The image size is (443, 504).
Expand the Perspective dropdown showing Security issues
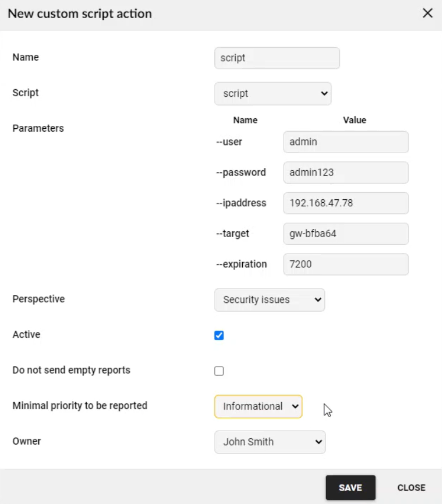(270, 299)
